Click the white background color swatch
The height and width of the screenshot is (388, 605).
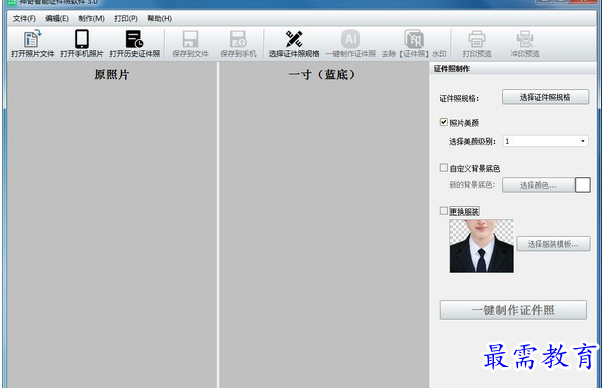tap(583, 185)
